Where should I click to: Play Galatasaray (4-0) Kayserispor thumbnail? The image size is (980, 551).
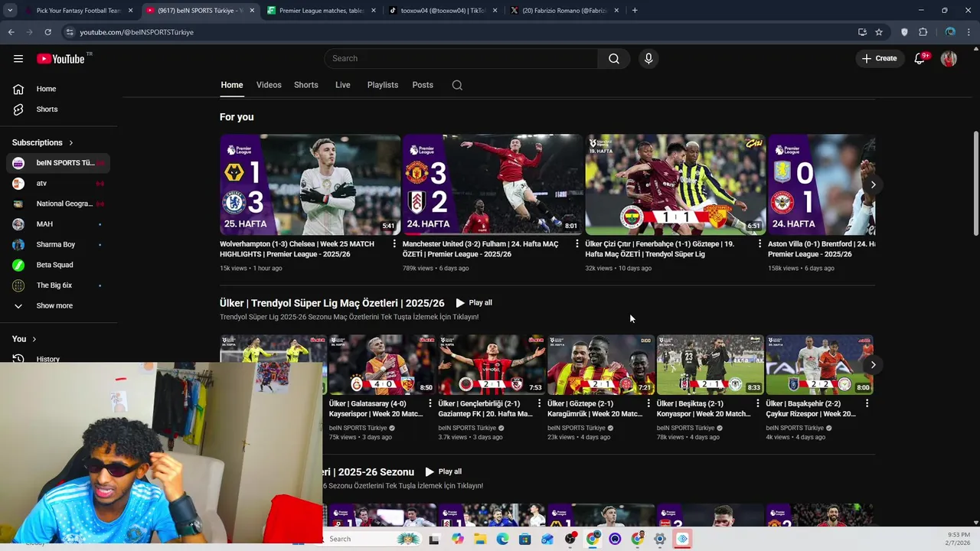(x=381, y=364)
